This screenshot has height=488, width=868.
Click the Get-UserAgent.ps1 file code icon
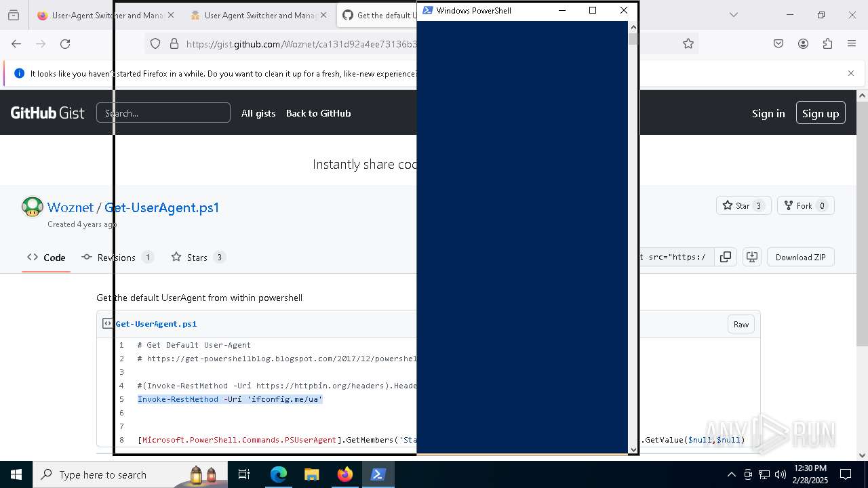107,323
